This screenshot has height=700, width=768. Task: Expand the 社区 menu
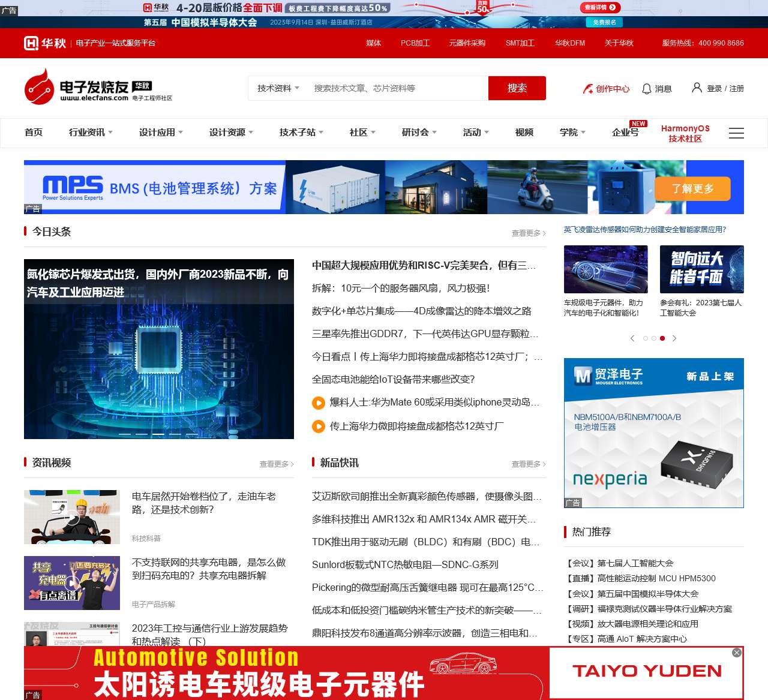click(x=362, y=133)
